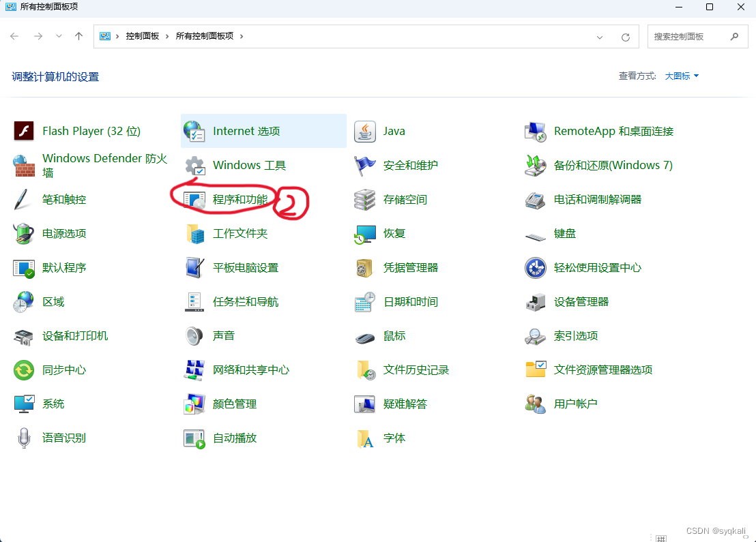Open 疑难解答 icon
This screenshot has width=756, height=542.
tap(365, 404)
